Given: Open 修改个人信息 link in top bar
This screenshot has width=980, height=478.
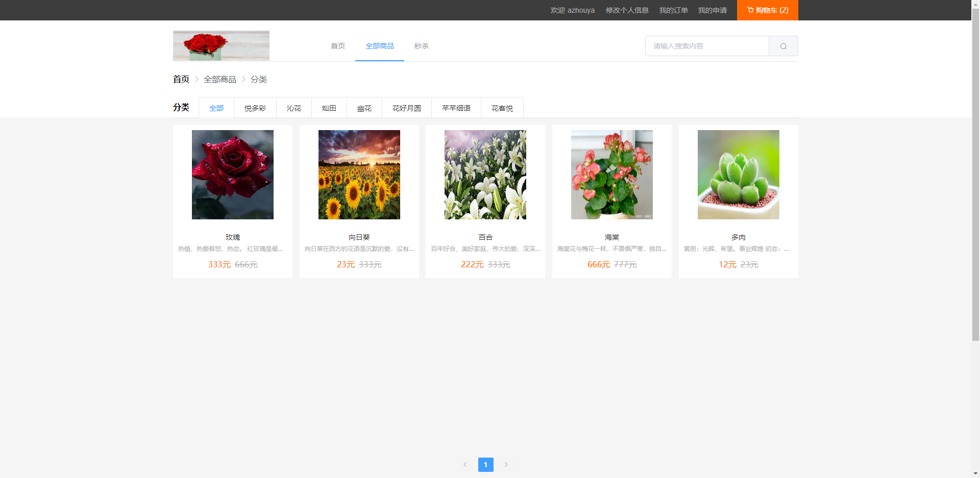Looking at the screenshot, I should pos(627,10).
